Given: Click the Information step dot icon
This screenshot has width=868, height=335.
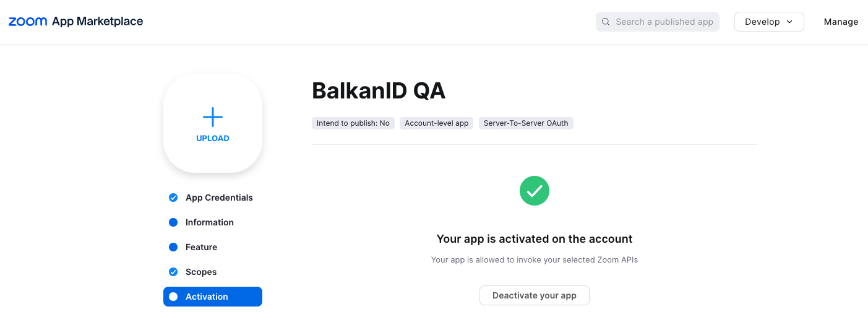Looking at the screenshot, I should pyautogui.click(x=173, y=222).
